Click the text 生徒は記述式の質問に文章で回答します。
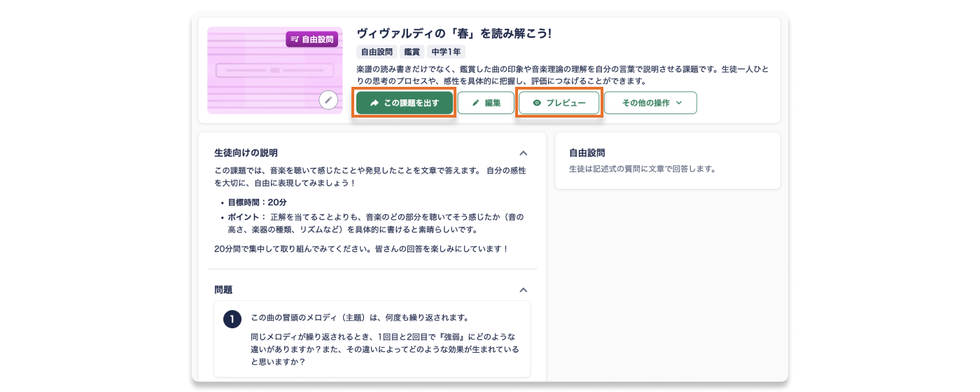This screenshot has height=392, width=980. tap(642, 169)
